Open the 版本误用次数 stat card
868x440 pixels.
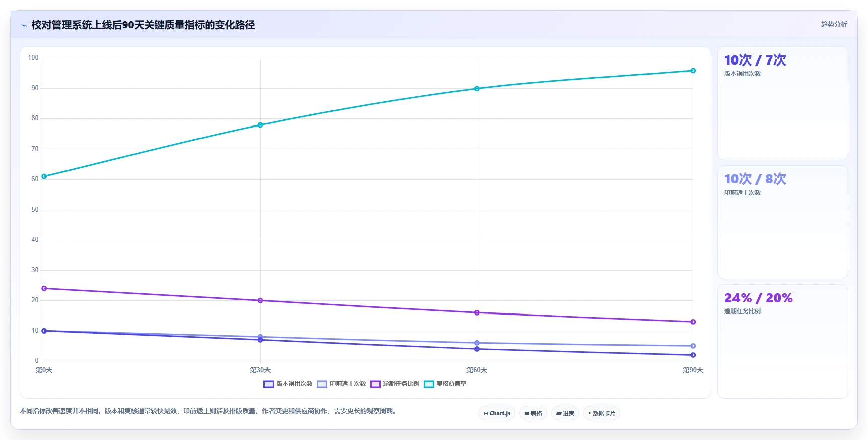coord(782,103)
